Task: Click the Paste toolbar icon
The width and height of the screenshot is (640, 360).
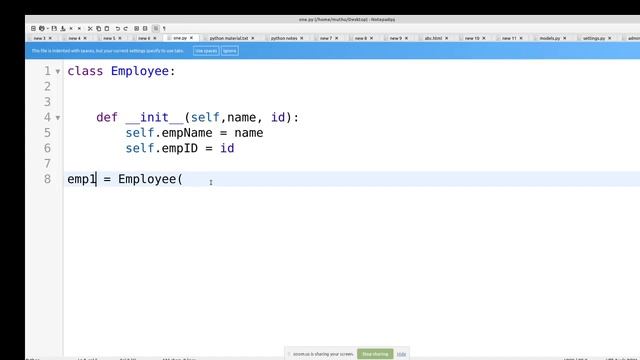Action: pos(107,29)
